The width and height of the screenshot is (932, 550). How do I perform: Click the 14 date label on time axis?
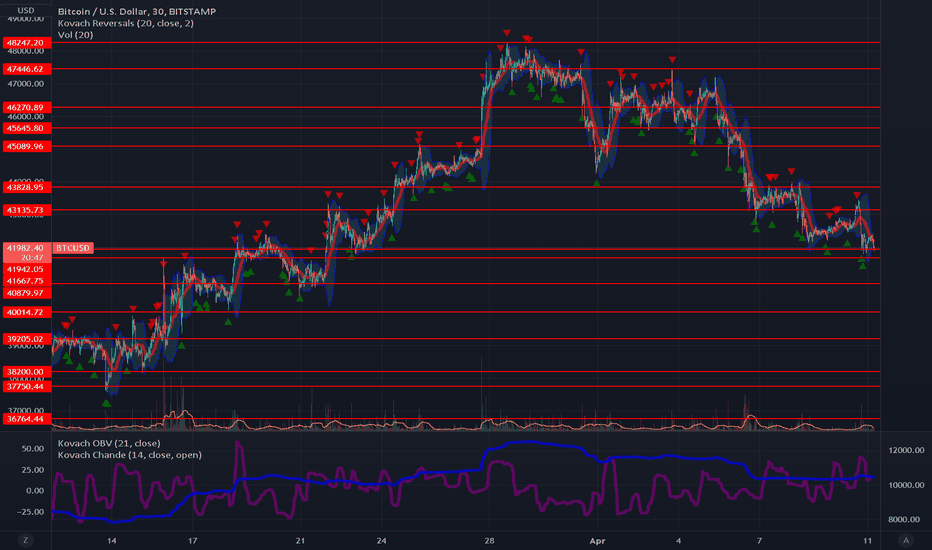(x=111, y=540)
